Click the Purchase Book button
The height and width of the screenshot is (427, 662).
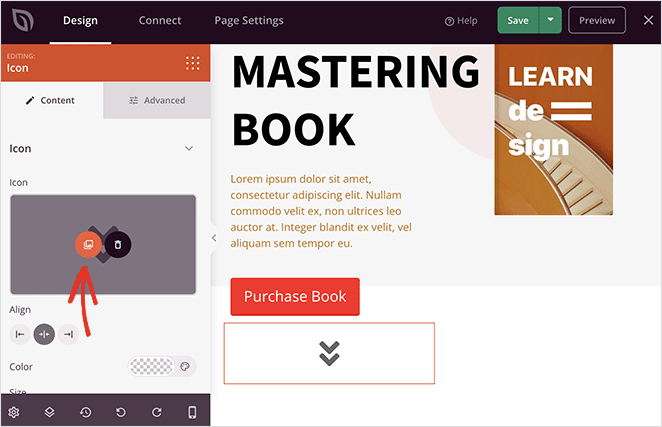point(295,296)
